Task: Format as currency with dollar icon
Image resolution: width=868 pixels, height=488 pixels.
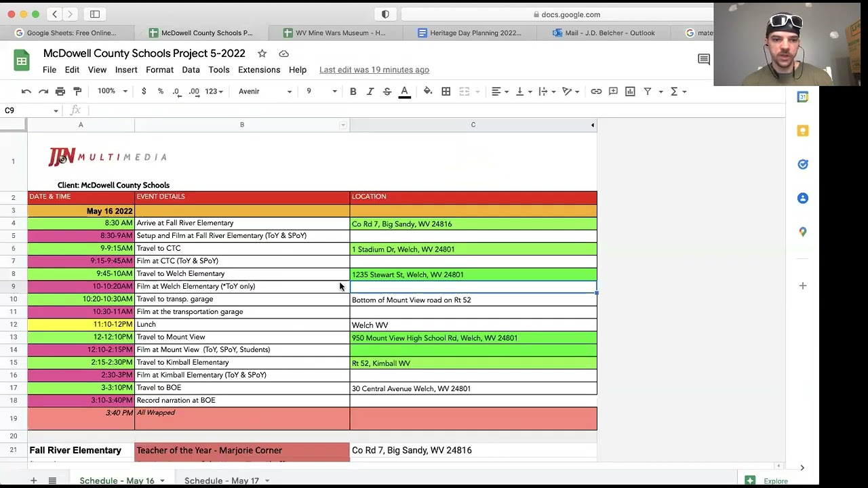Action: tap(144, 91)
